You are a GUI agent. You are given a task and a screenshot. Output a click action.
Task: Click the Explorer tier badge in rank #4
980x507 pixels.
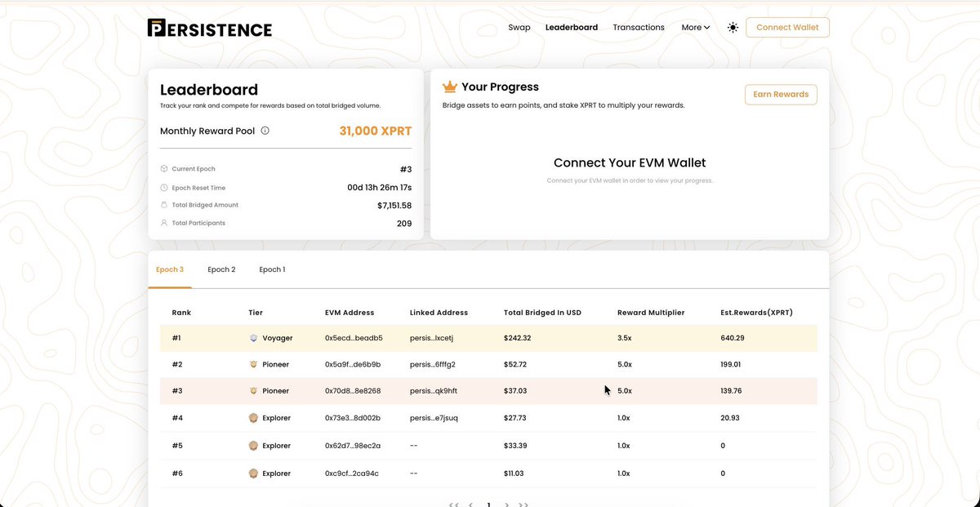[253, 418]
